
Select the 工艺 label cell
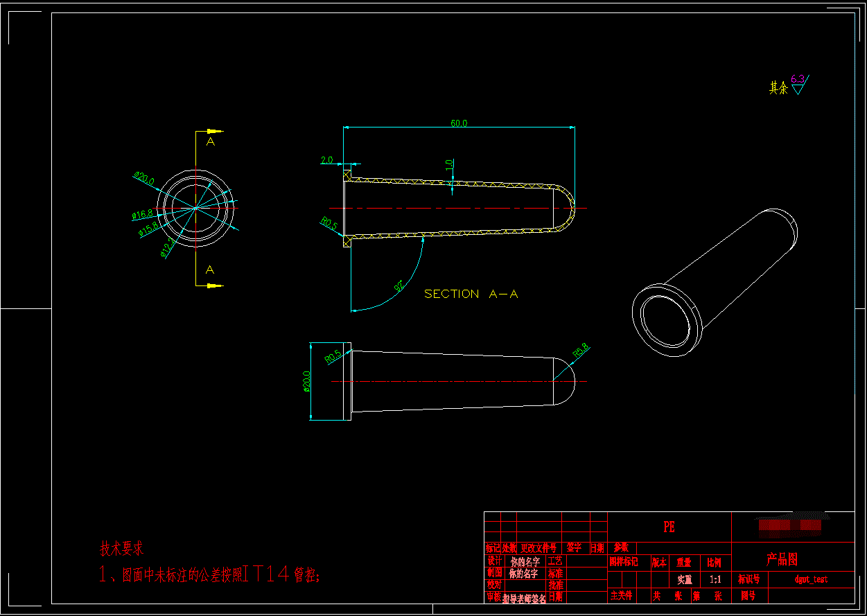click(556, 561)
